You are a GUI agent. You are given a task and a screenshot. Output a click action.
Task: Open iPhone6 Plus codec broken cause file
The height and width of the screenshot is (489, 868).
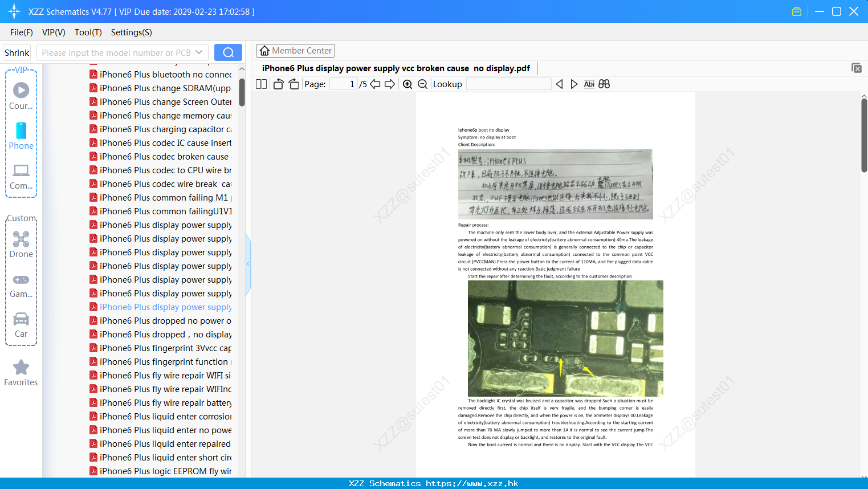point(161,156)
